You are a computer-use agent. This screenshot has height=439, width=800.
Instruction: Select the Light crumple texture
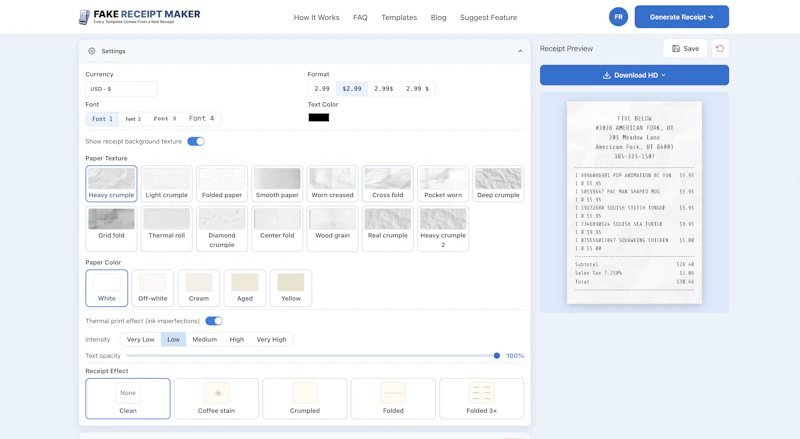166,184
